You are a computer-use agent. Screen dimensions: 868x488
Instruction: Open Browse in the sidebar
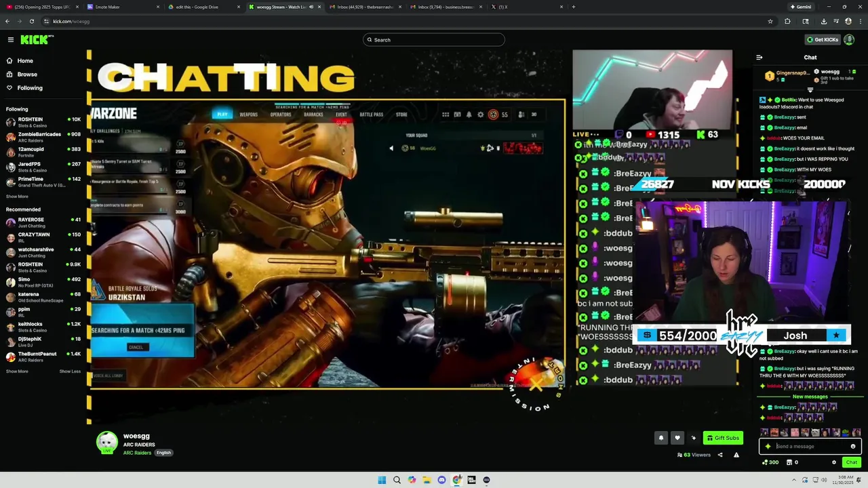click(27, 75)
